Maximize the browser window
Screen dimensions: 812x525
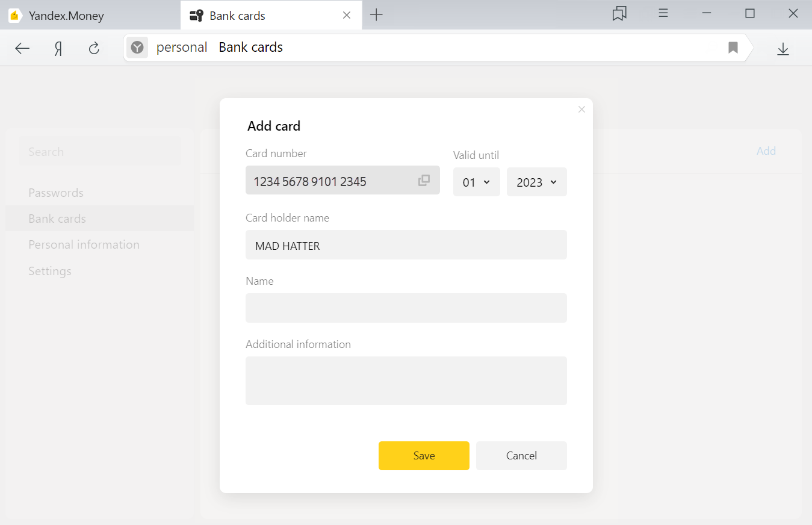pyautogui.click(x=750, y=13)
